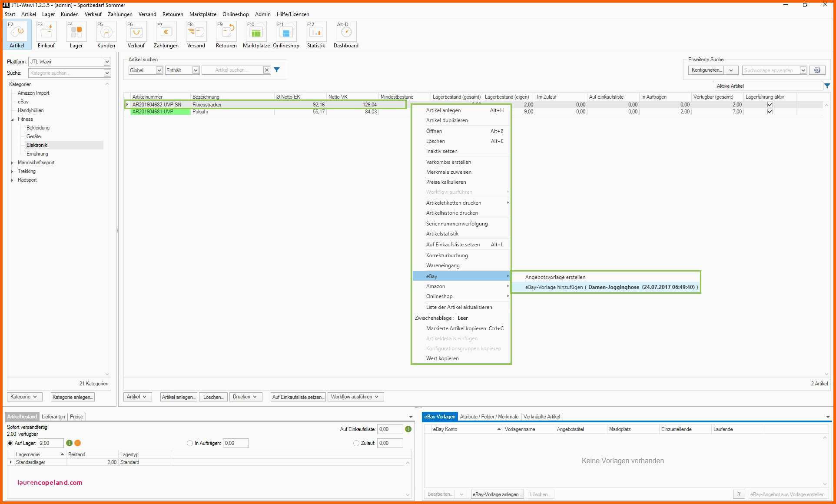Click the question mark help button in eBay panel

click(739, 494)
